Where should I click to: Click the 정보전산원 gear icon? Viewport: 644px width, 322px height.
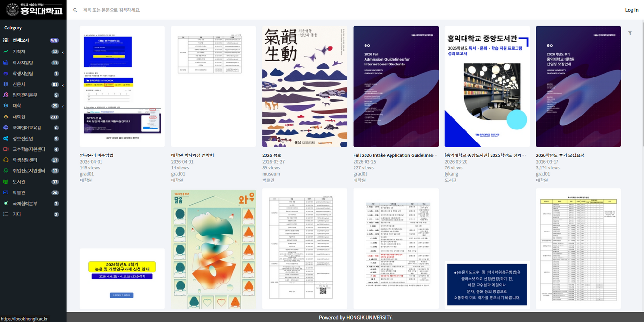point(6,139)
